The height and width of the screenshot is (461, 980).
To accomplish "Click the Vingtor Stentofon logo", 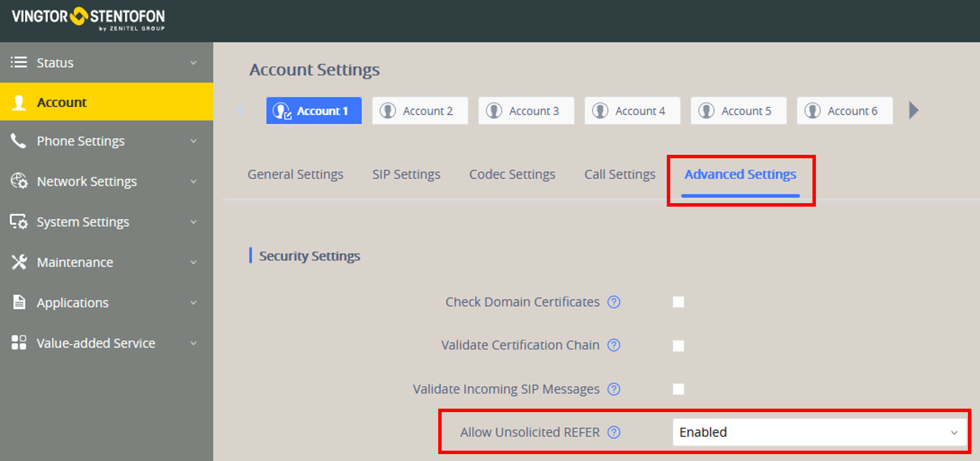I will [88, 18].
